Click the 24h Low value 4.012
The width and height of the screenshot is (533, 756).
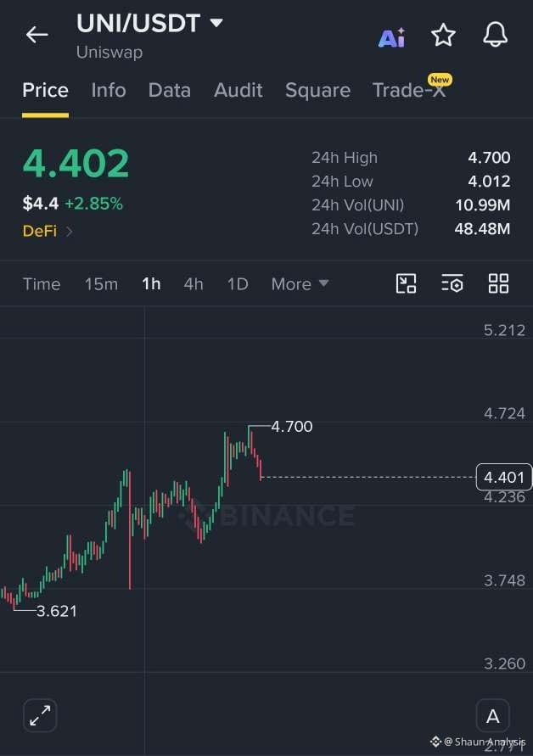[489, 182]
